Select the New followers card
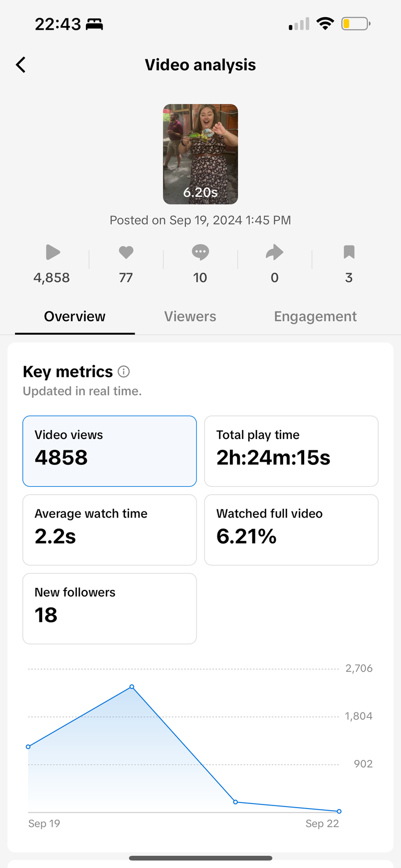Screen dimensions: 401x868 [110, 608]
